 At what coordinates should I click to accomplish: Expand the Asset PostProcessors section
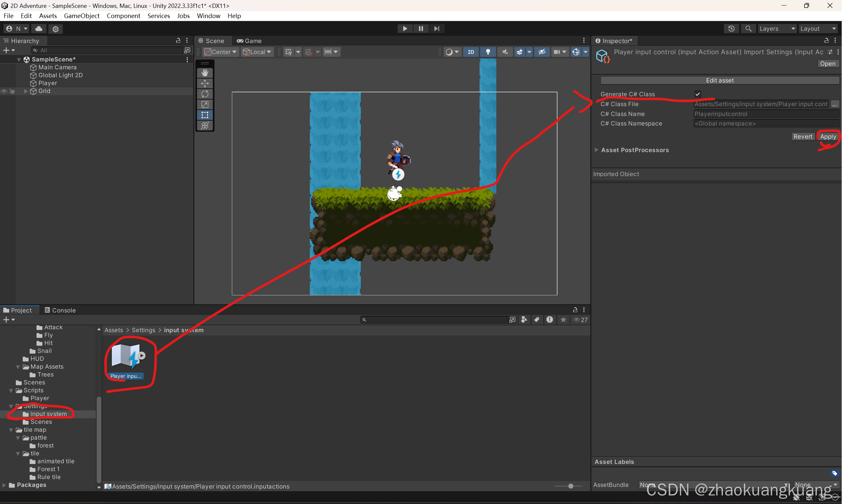click(x=596, y=150)
